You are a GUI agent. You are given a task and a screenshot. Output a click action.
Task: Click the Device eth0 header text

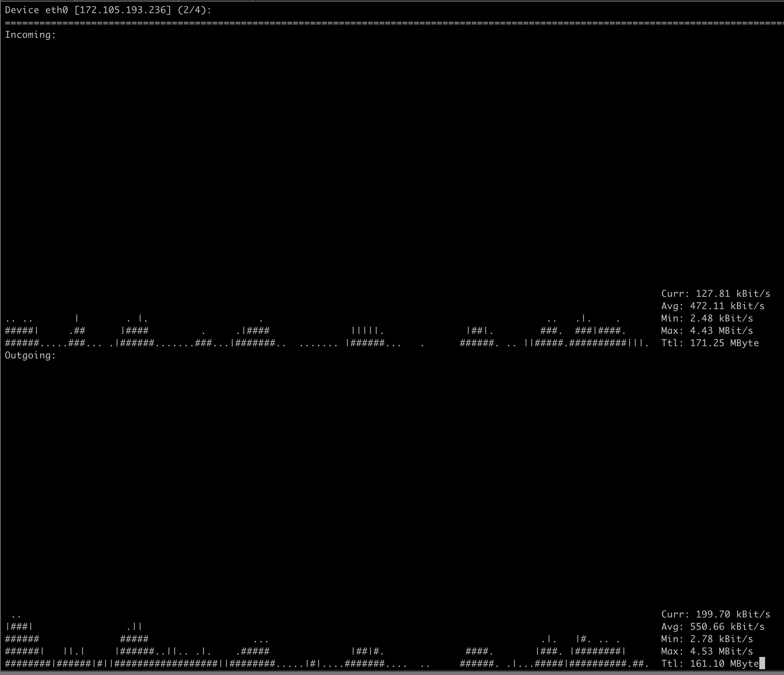37,9
